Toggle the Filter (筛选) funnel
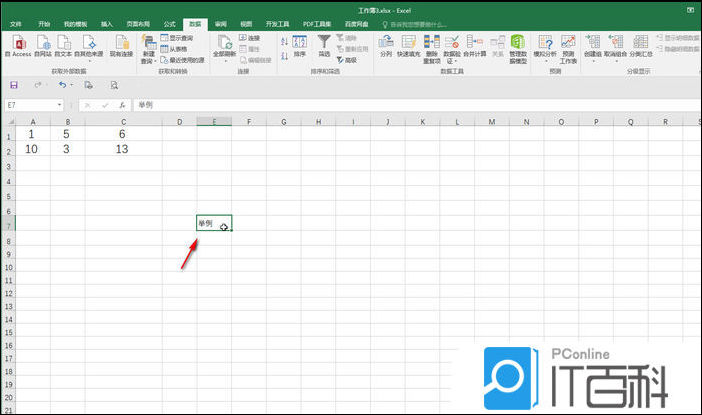The width and height of the screenshot is (702, 415). point(324,46)
